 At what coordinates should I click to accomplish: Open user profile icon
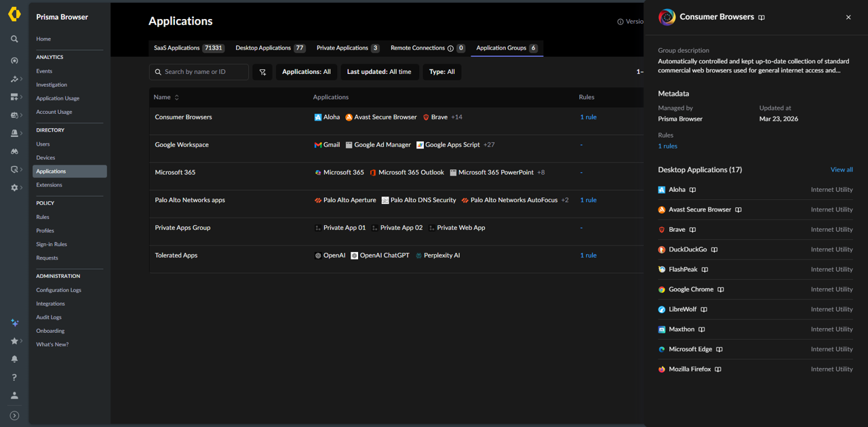click(x=14, y=395)
